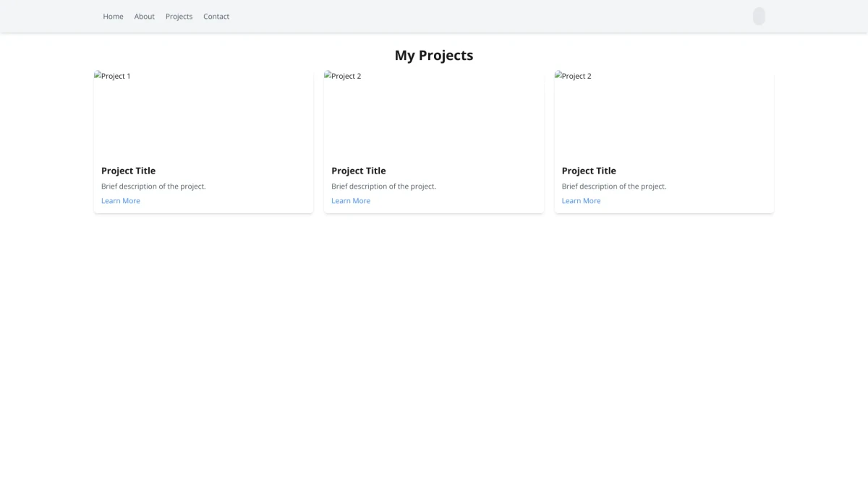The height and width of the screenshot is (488, 868).
Task: Click the third card's Project Title heading
Action: pyautogui.click(x=589, y=171)
